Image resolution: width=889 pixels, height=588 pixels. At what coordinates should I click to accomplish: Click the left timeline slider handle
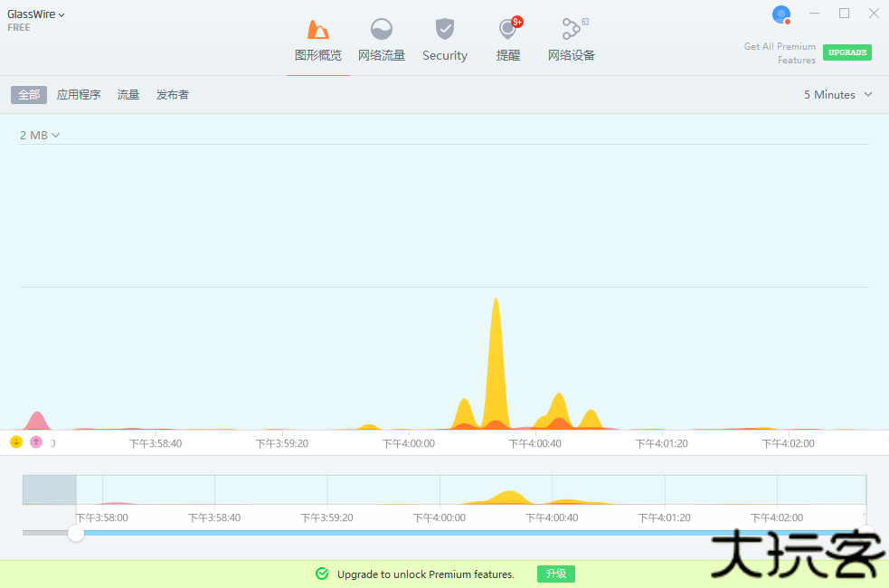pyautogui.click(x=76, y=533)
